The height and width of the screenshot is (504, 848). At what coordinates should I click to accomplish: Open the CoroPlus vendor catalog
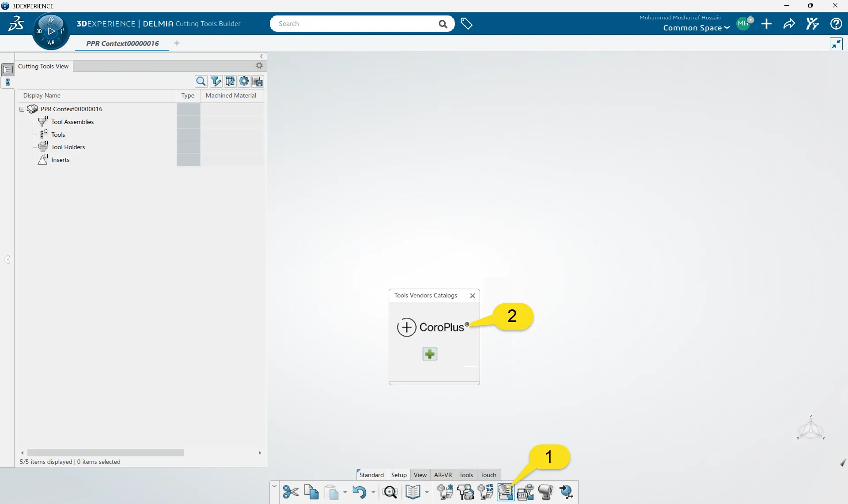[x=433, y=327]
